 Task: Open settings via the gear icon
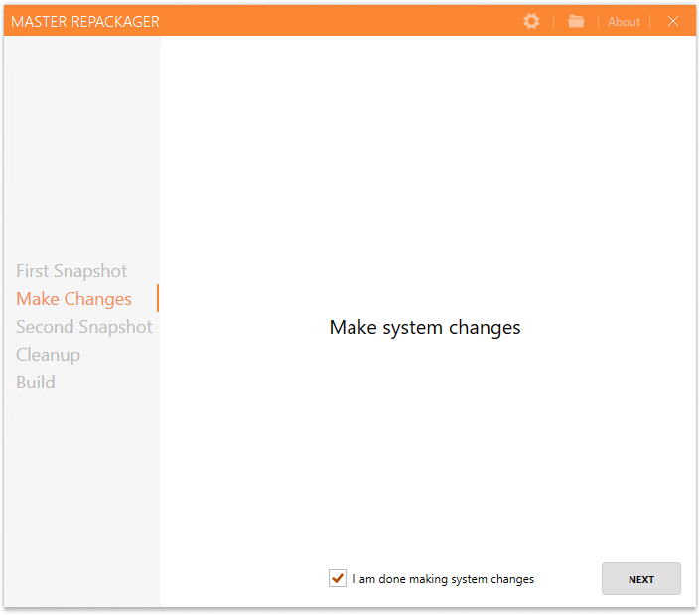(x=531, y=21)
